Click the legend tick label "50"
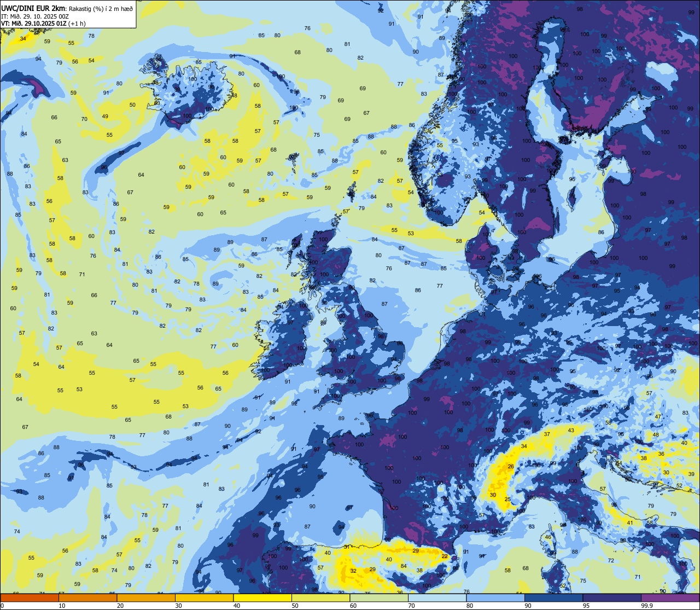Viewport: 700px width, 610px height. [x=295, y=606]
